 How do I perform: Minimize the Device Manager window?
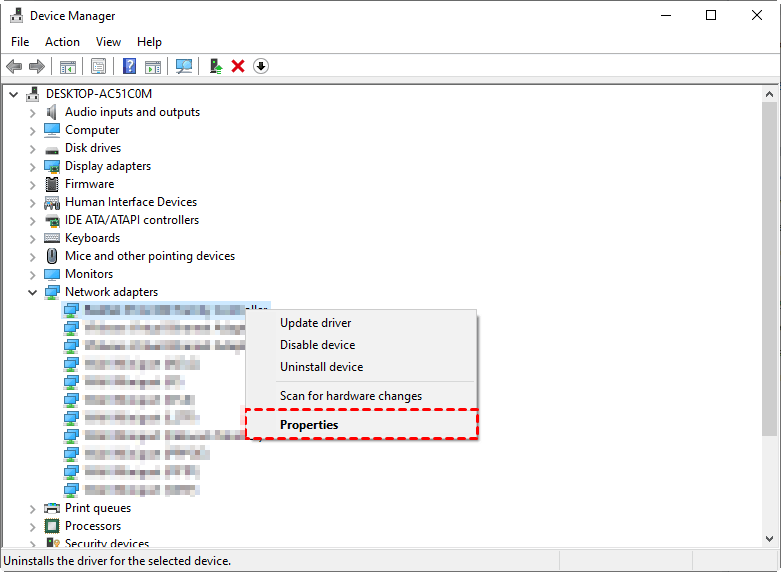click(666, 15)
